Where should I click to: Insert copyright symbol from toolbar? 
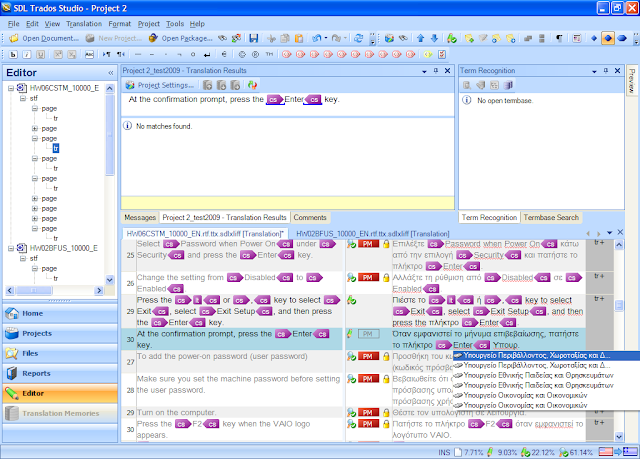[x=242, y=54]
